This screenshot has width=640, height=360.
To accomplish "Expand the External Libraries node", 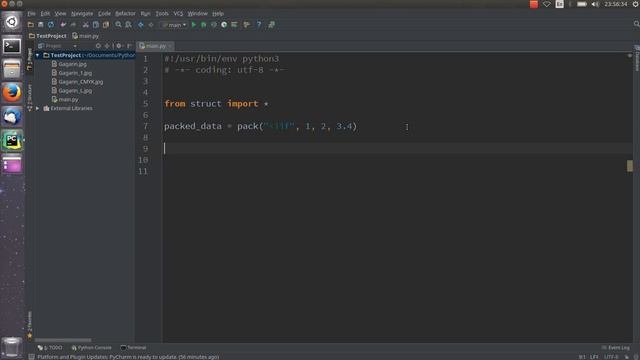I will [x=38, y=108].
